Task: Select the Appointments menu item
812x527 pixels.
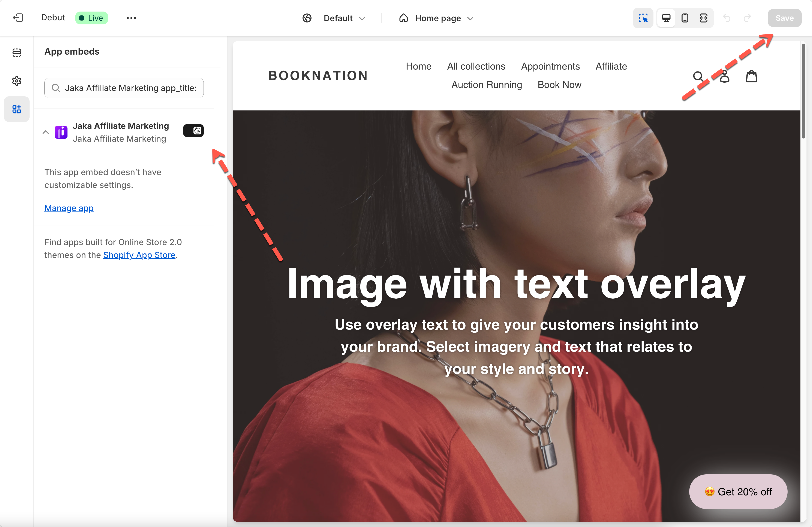Action: point(550,66)
